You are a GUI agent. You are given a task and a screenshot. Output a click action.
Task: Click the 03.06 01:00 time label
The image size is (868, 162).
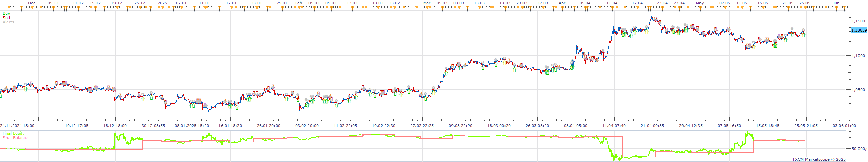pyautogui.click(x=845, y=126)
